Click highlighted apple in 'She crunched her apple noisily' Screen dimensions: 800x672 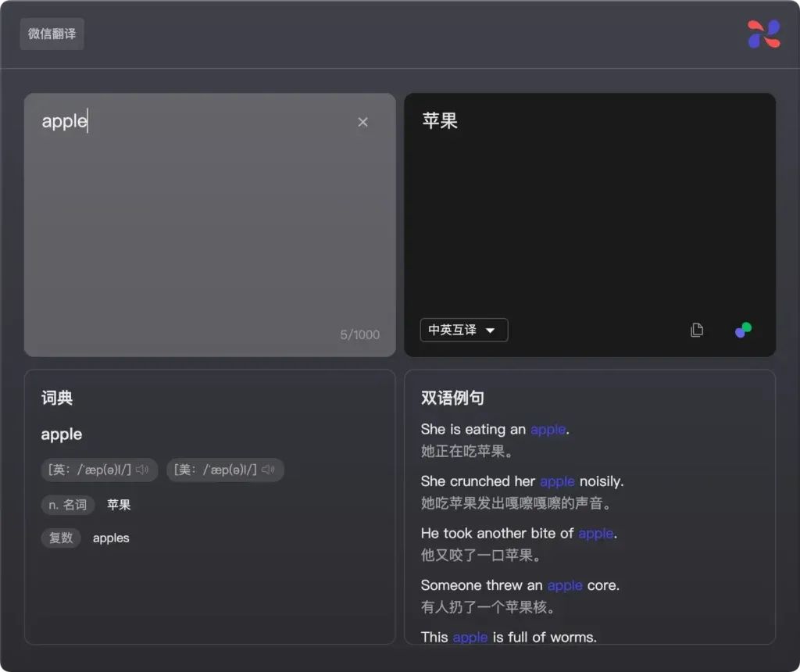click(557, 481)
